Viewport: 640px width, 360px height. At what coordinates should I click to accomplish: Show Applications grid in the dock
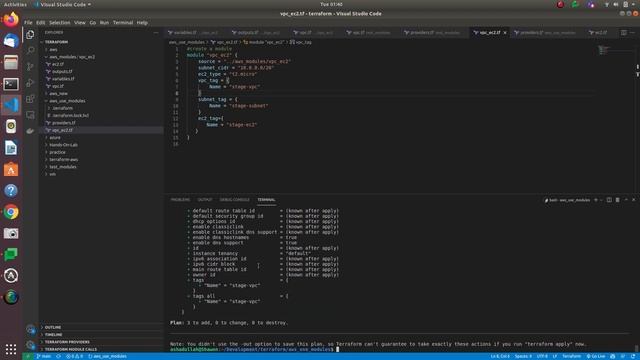tap(11, 349)
